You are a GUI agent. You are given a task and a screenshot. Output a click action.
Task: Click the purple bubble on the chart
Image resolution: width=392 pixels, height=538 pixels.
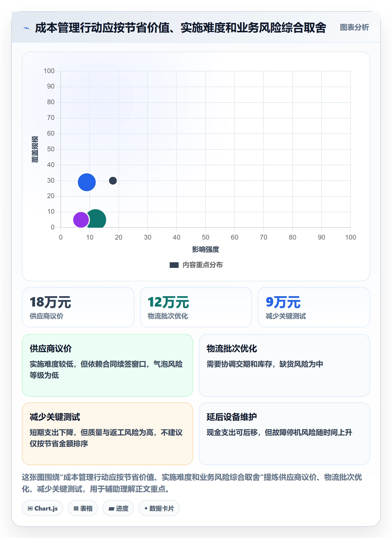coord(81,220)
